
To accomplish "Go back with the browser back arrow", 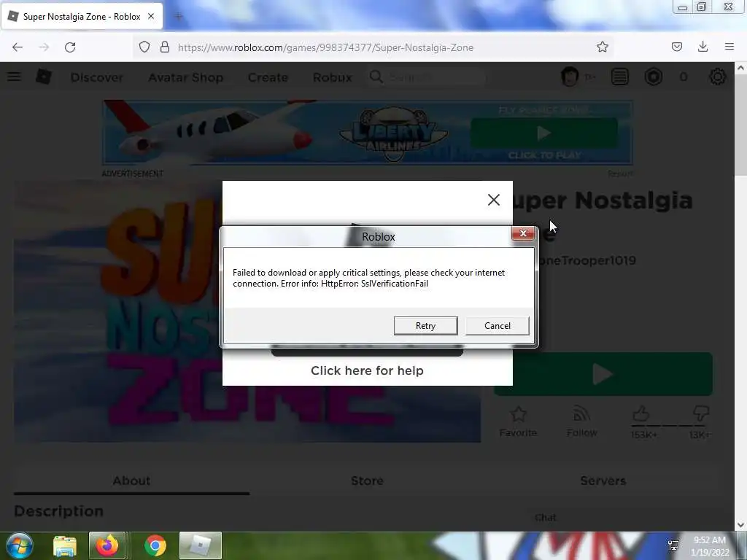I will pos(18,47).
